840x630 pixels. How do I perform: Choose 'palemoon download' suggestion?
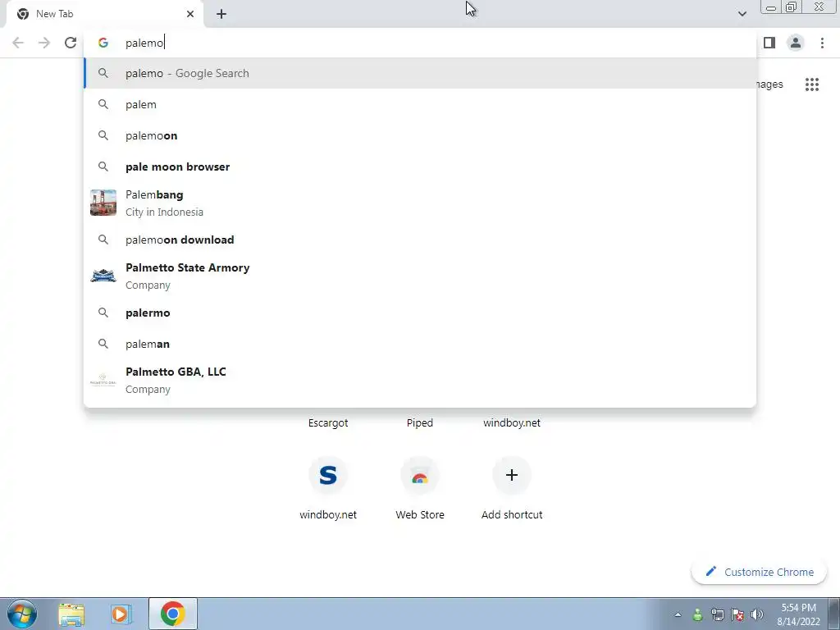[420, 240]
